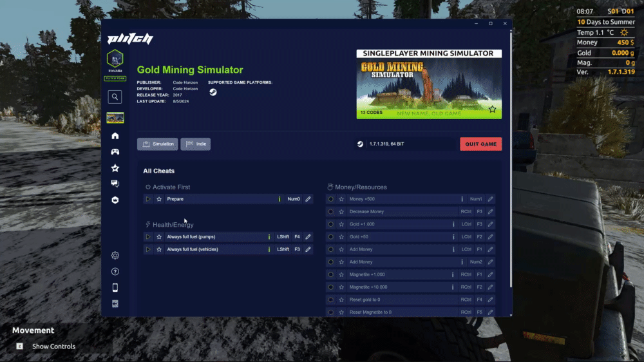
Task: Toggle the Gold +1.000 cheat
Action: [x=330, y=224]
